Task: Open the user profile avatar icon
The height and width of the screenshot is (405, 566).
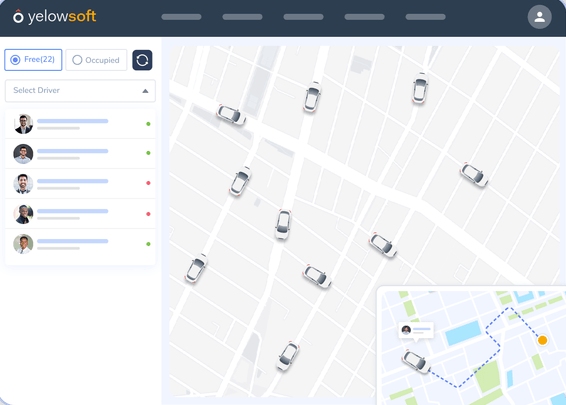Action: [539, 17]
